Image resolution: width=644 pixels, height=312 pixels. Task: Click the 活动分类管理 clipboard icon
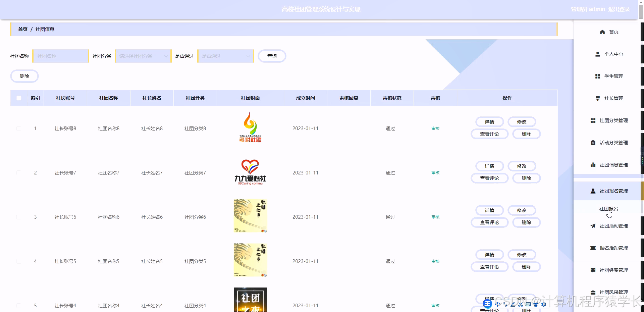(593, 143)
